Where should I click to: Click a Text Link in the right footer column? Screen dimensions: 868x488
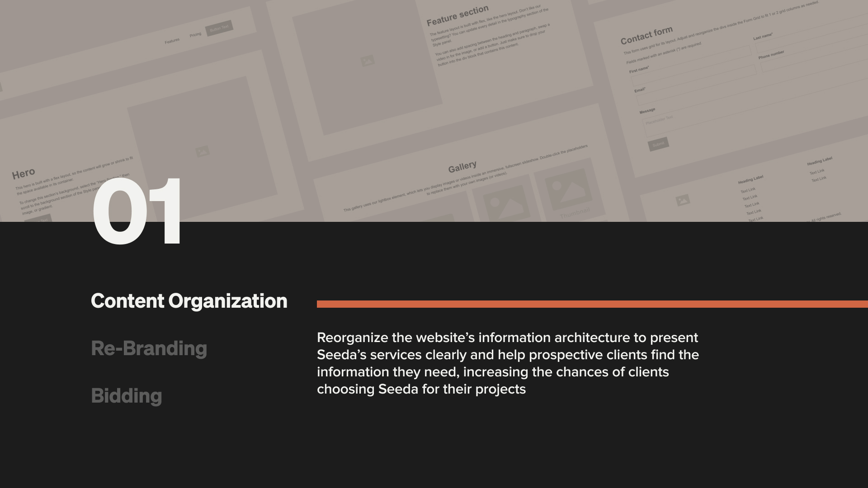pos(818,172)
